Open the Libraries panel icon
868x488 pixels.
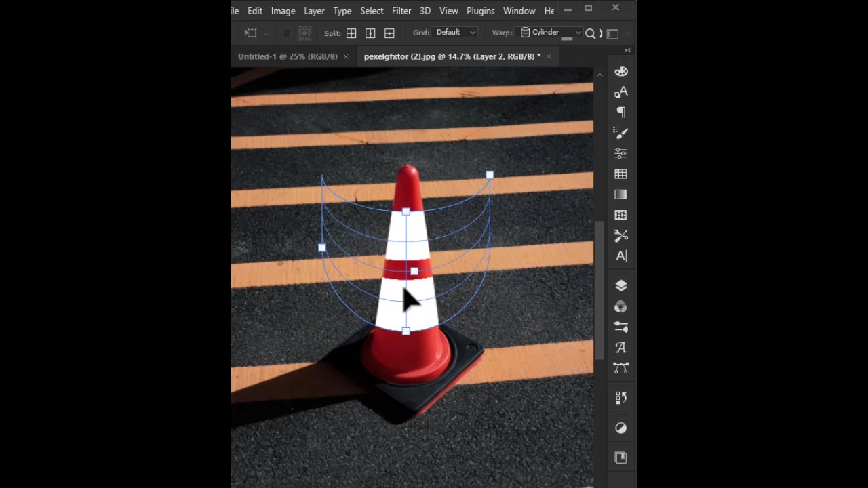coord(621,457)
